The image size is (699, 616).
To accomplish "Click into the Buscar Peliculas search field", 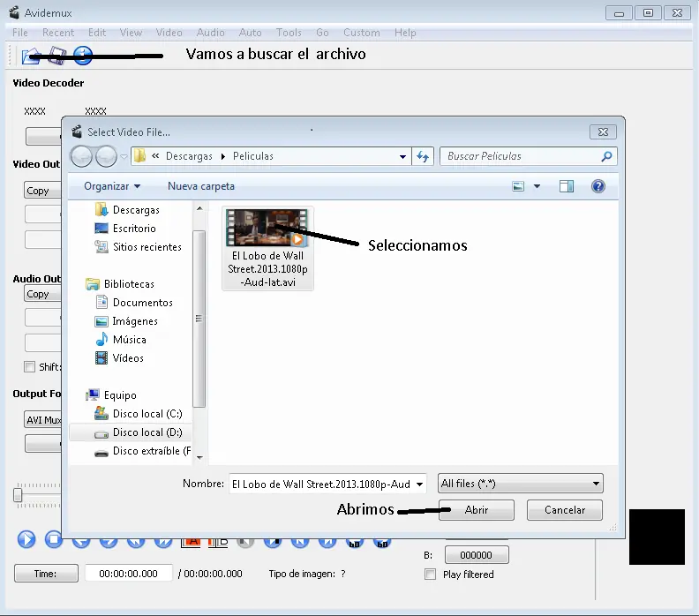I will click(519, 156).
